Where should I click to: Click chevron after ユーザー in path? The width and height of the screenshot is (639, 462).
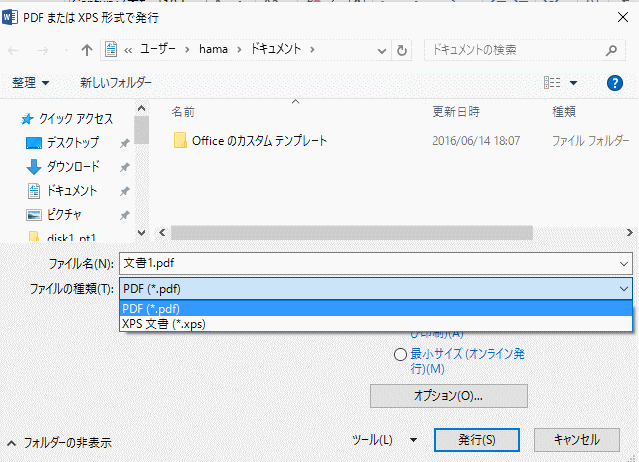pos(187,50)
